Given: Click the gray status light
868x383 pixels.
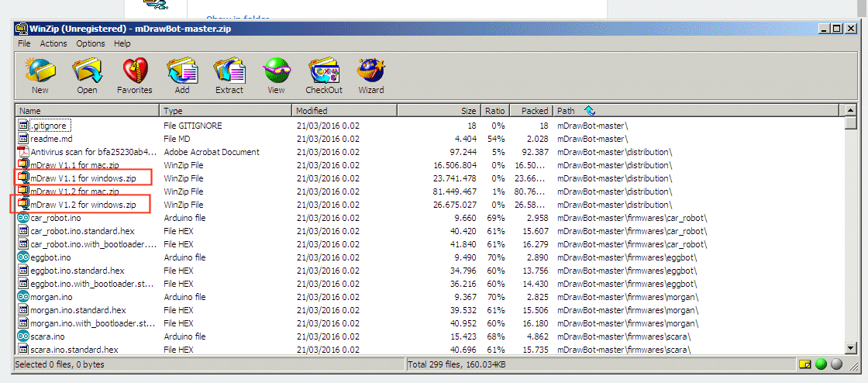Looking at the screenshot, I should [x=836, y=364].
